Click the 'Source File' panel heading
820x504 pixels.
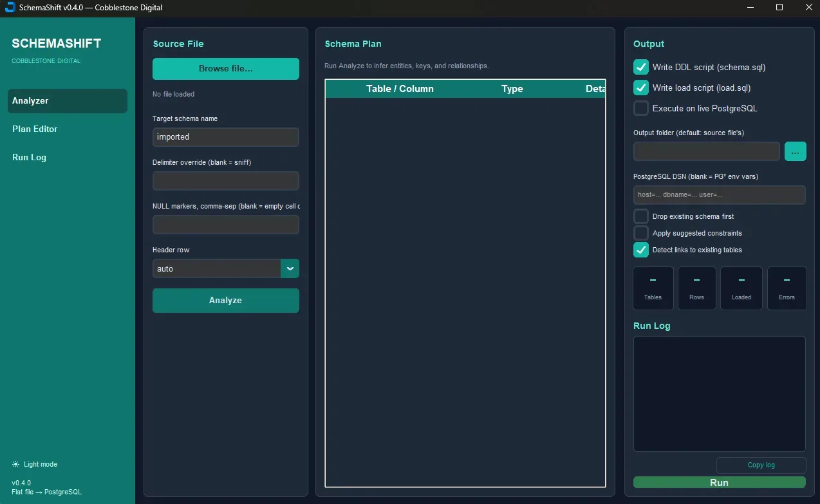tap(178, 44)
